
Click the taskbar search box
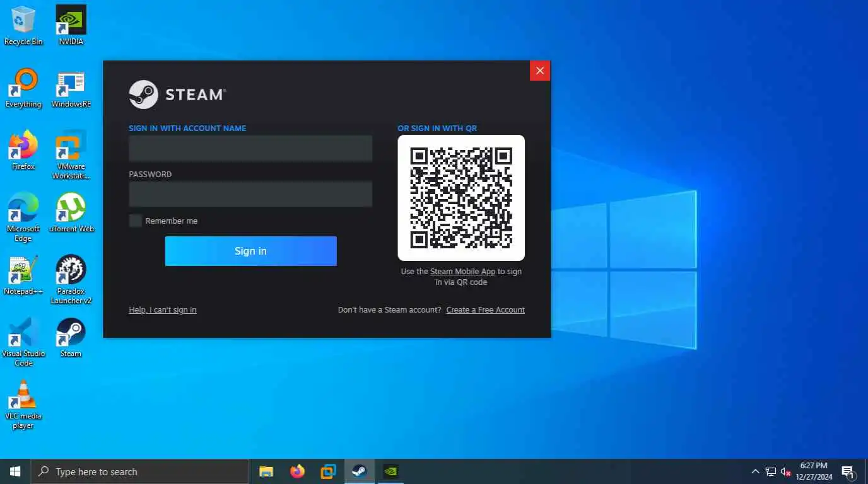pos(139,471)
